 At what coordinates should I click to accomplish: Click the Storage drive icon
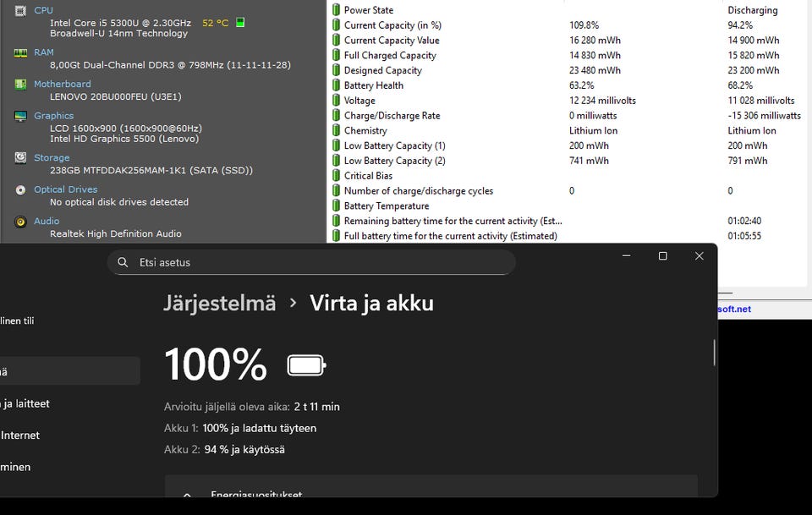coord(20,158)
